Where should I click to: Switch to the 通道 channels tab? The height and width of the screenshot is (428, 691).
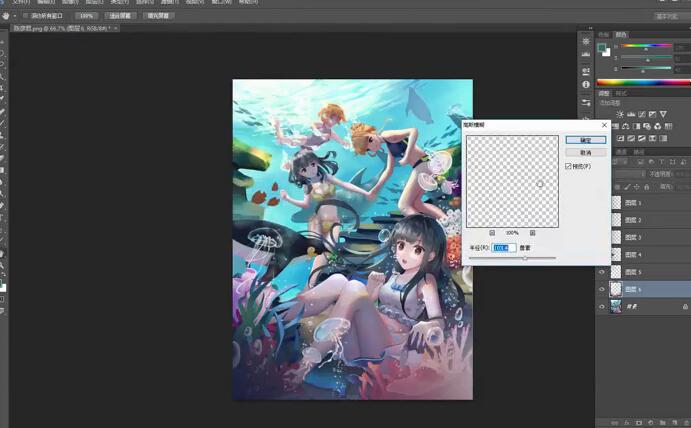[621, 152]
